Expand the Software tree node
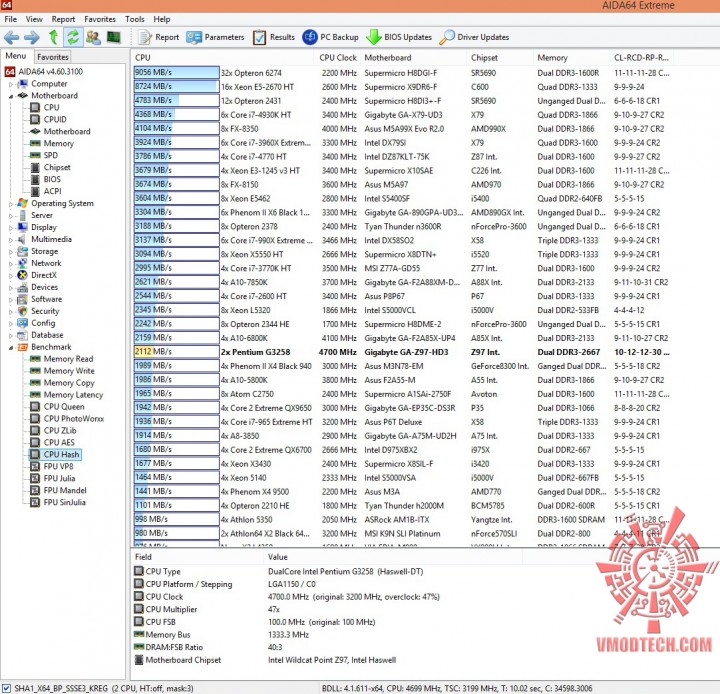The width and height of the screenshot is (720, 694). 11,299
